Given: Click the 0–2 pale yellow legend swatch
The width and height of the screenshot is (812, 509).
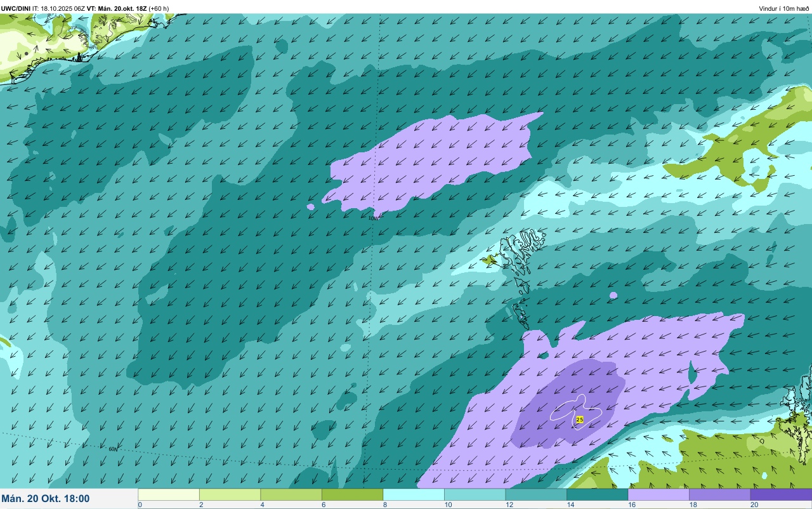Looking at the screenshot, I should pyautogui.click(x=169, y=494).
